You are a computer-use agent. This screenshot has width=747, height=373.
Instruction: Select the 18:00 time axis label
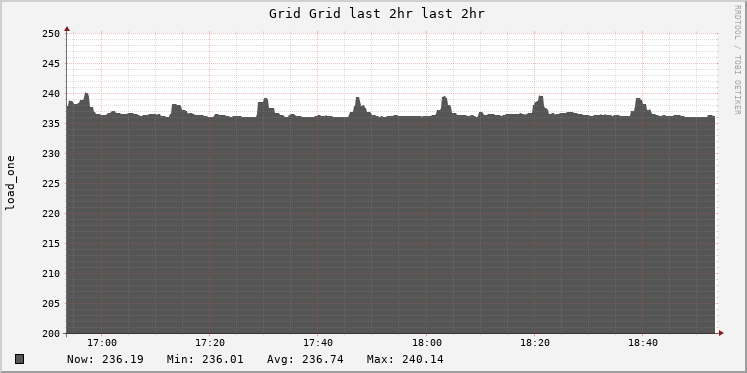point(426,343)
